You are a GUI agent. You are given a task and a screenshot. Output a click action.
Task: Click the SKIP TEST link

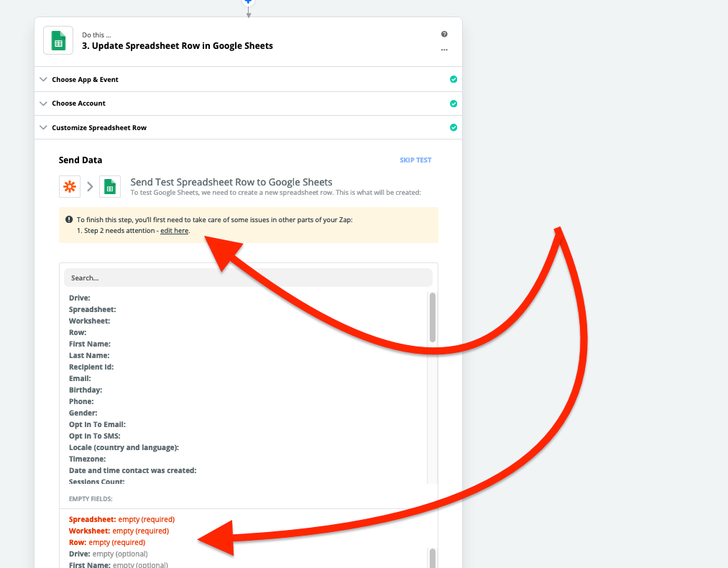[x=415, y=160]
